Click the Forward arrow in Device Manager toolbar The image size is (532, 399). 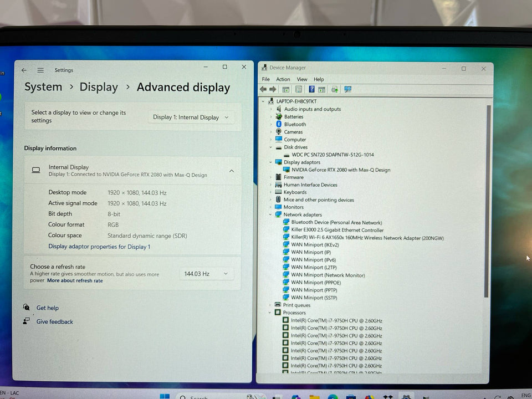tap(273, 89)
